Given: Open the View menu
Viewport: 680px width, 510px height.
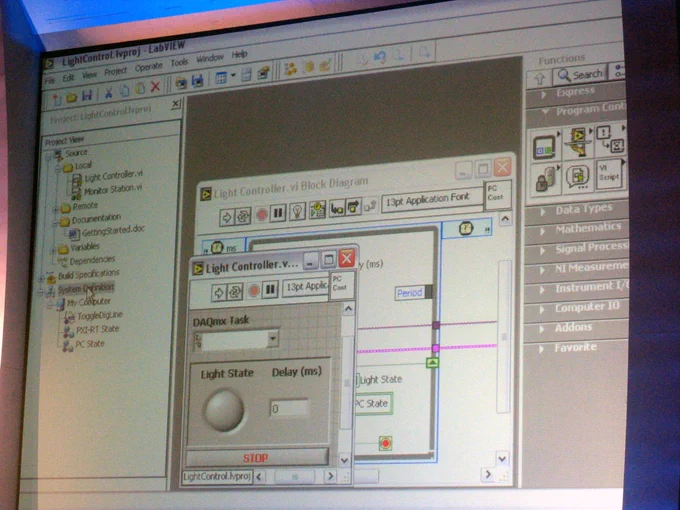Looking at the screenshot, I should pos(89,75).
